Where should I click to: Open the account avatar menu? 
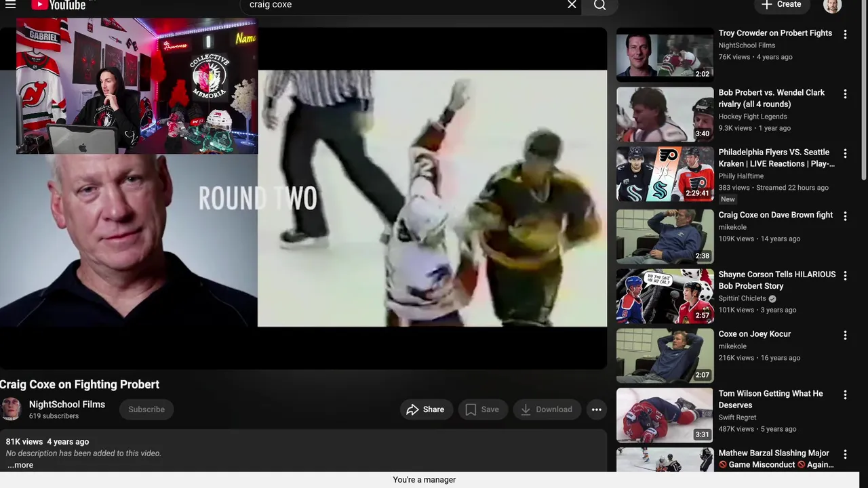point(832,5)
